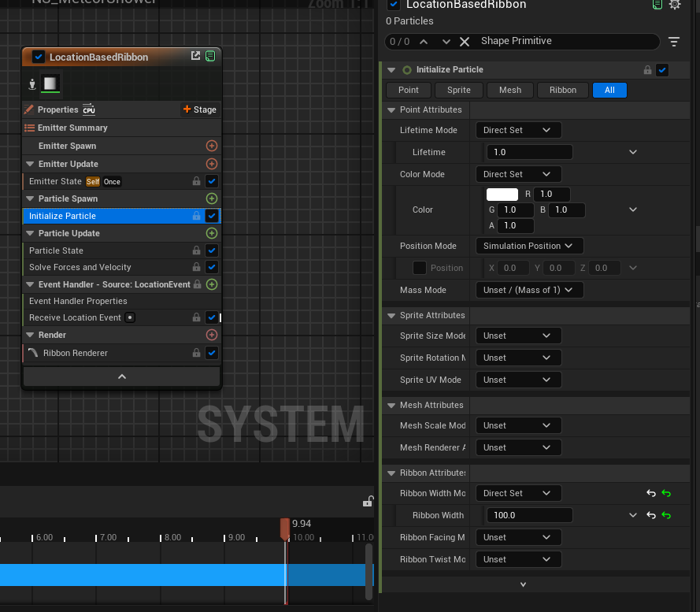
Task: Click the white Color swatch
Action: [x=502, y=195]
